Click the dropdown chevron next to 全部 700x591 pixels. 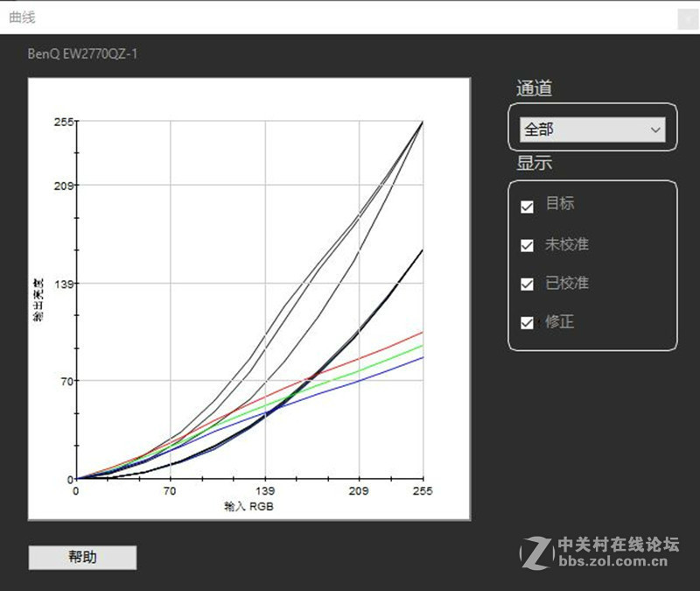tap(654, 128)
